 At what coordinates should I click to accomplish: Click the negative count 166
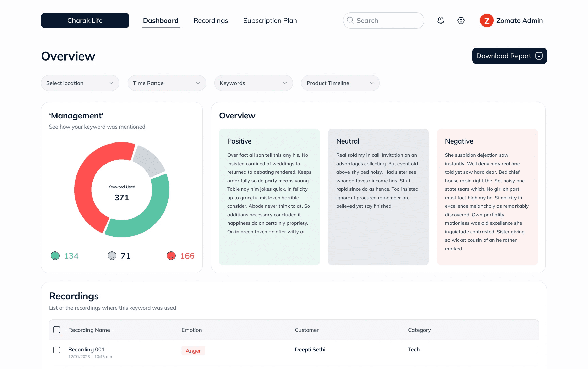[187, 256]
